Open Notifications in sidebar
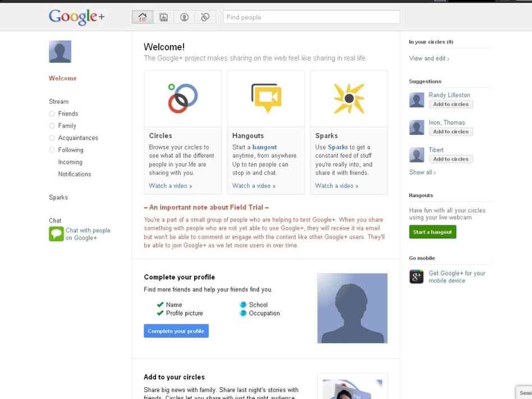Screen dimensions: 532x399 click(75, 174)
